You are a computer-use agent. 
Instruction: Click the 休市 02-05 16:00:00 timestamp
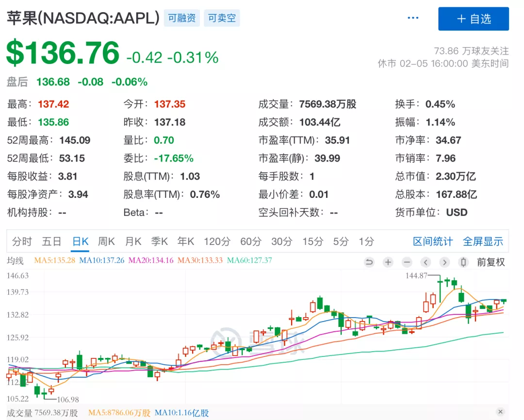tap(443, 64)
